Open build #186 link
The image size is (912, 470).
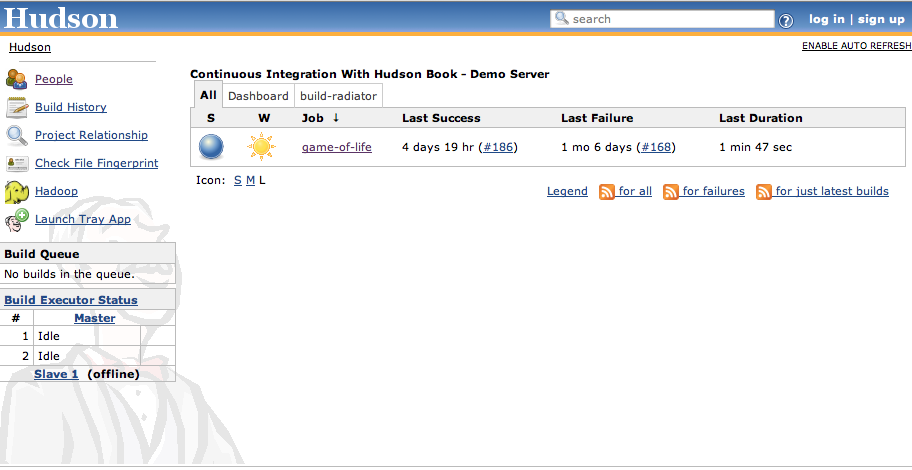point(498,147)
